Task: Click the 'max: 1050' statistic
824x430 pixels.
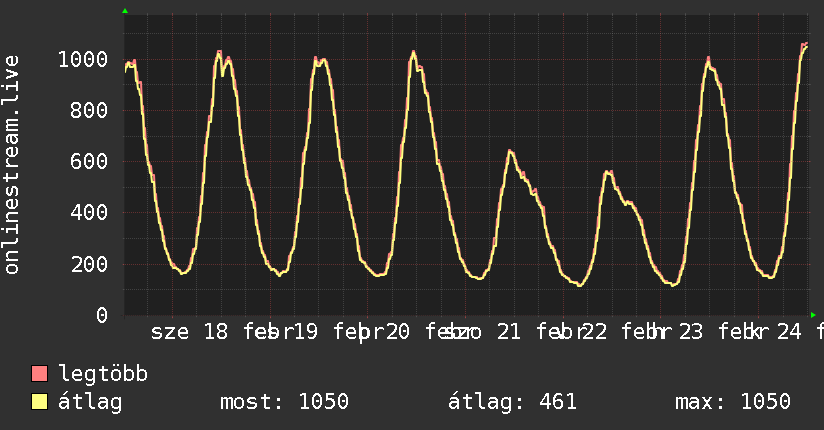Action: pos(733,401)
